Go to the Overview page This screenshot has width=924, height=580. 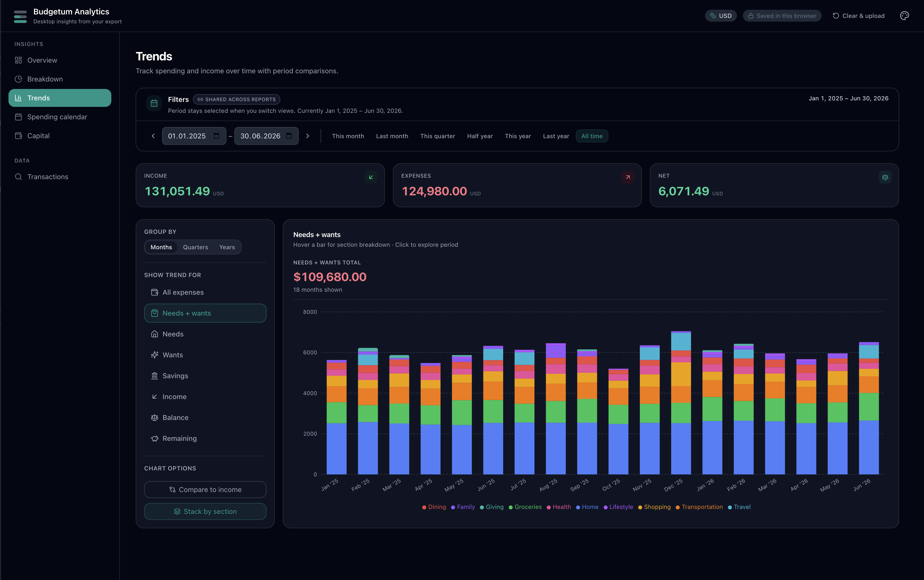[60, 60]
